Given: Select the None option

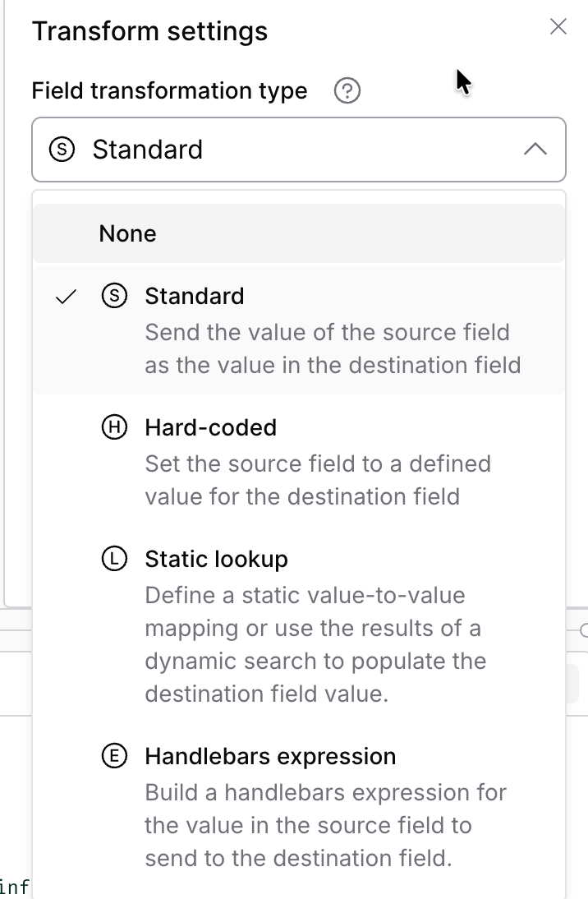Looking at the screenshot, I should [299, 233].
